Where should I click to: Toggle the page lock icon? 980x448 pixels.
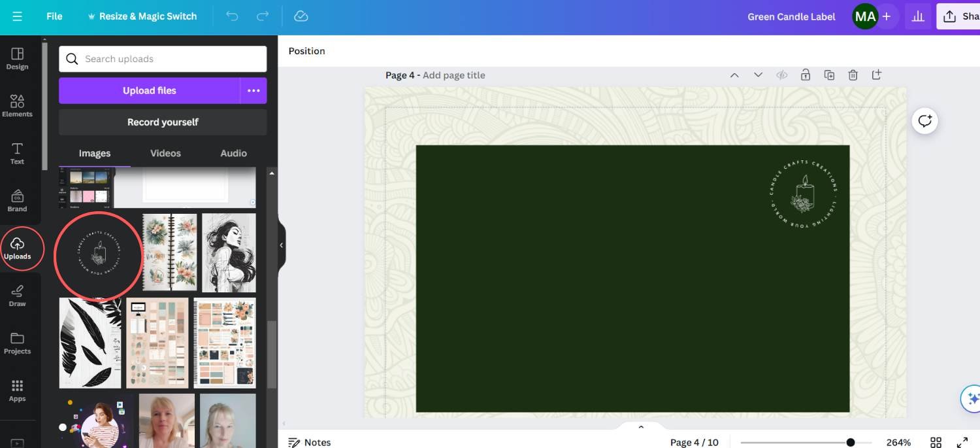806,75
